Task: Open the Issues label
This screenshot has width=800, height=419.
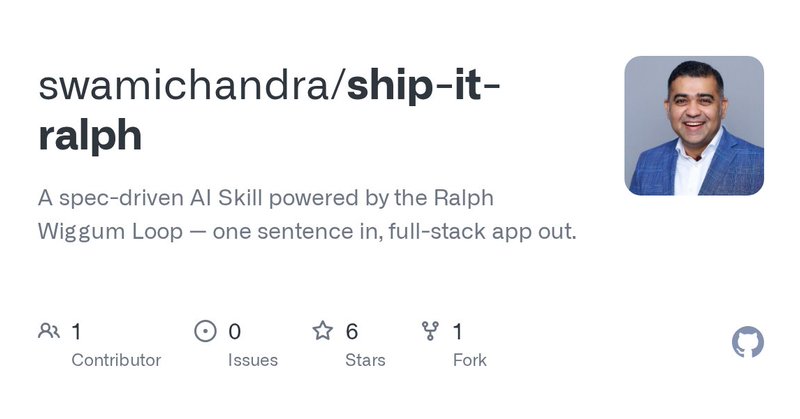Action: point(252,360)
